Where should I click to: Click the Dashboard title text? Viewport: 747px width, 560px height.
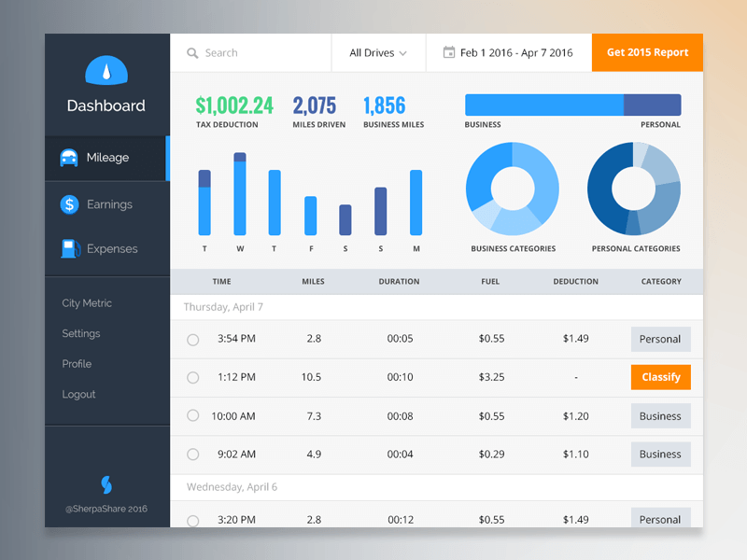click(106, 105)
